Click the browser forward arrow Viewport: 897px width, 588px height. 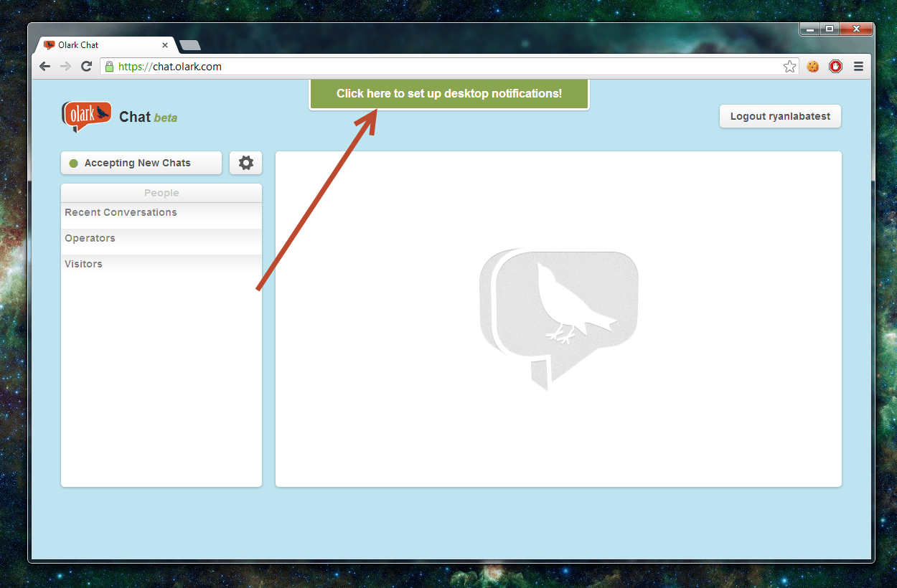point(65,67)
